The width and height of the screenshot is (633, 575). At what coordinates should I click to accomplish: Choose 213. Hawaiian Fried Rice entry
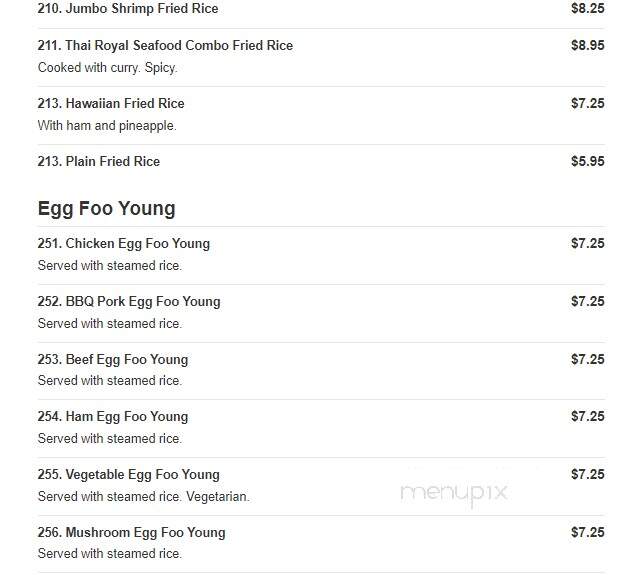point(111,103)
